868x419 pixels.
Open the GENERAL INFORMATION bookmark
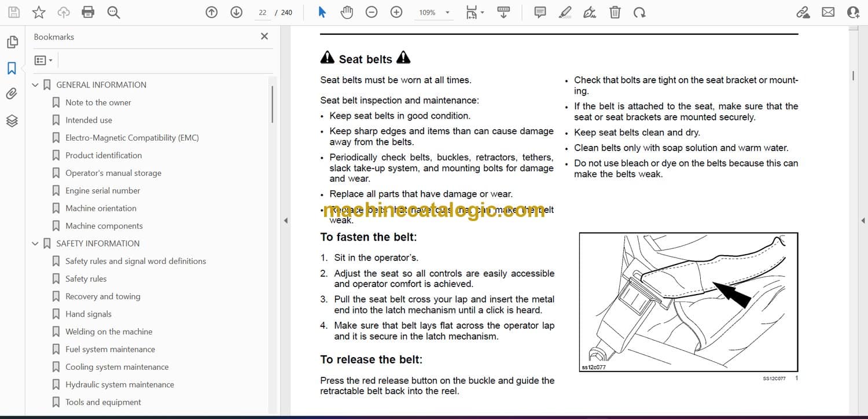tap(101, 84)
